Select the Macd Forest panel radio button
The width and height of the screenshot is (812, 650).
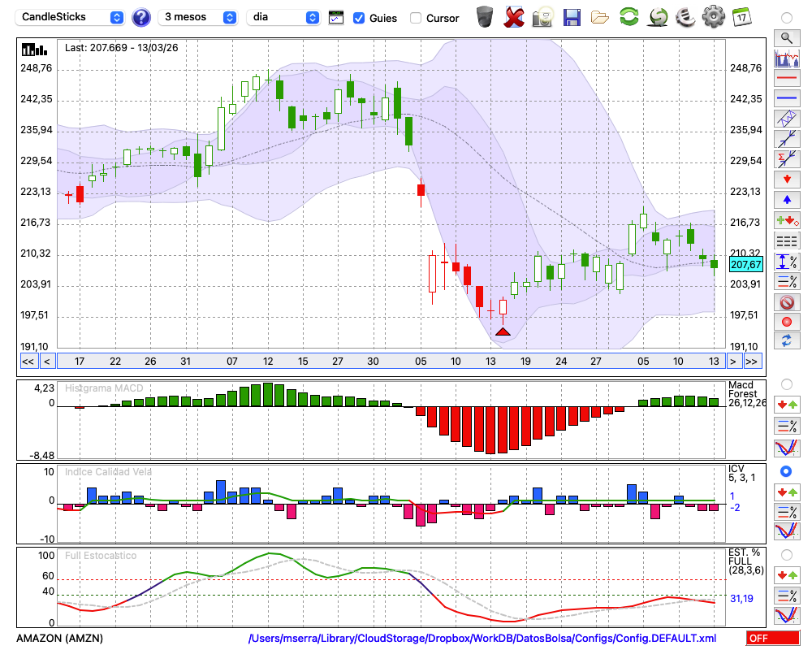point(786,383)
